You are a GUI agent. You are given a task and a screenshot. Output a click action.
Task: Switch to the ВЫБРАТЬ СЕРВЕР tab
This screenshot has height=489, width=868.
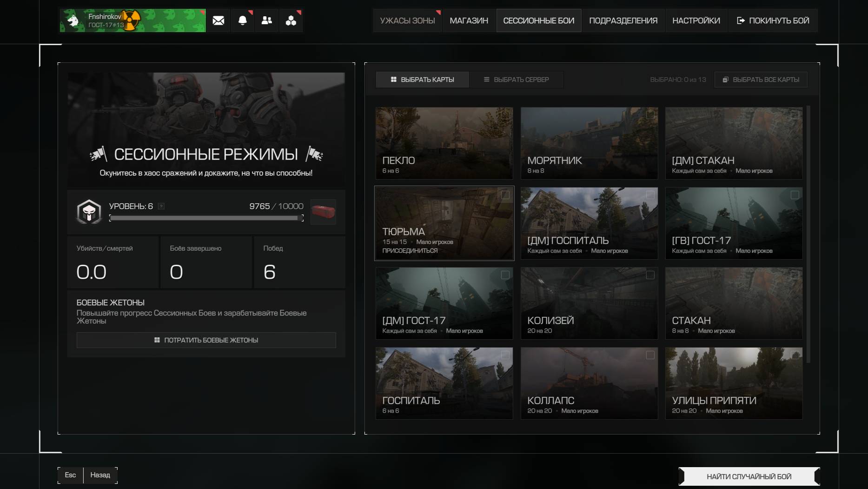pos(516,80)
